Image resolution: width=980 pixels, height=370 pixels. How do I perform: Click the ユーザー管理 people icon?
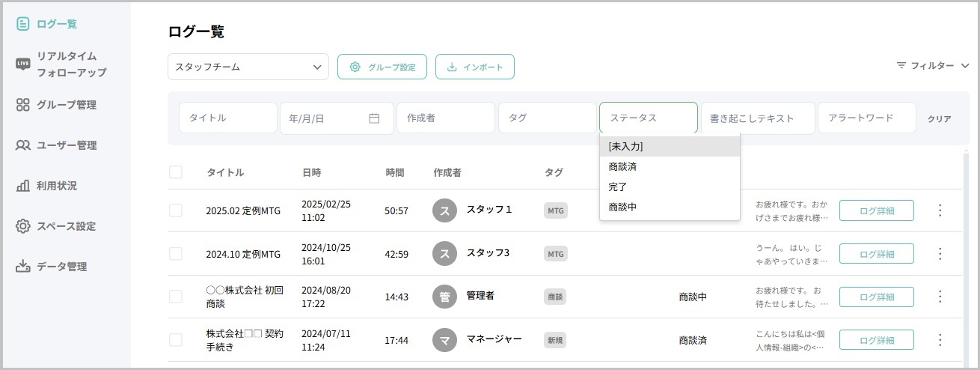pyautogui.click(x=23, y=145)
